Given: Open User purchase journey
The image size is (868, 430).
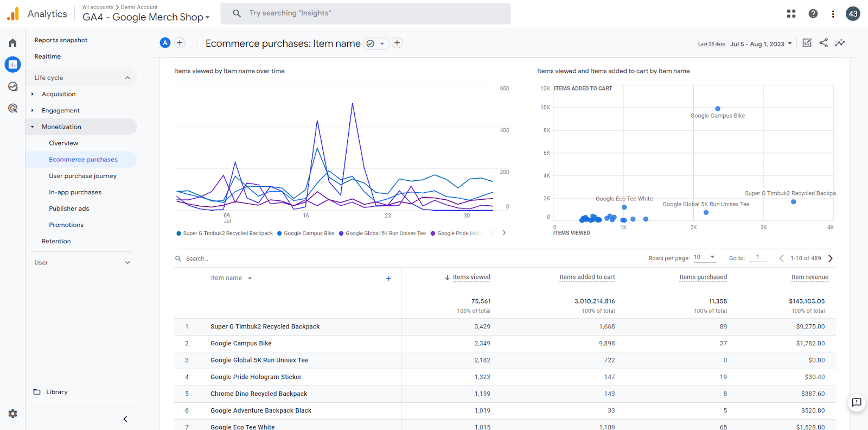Looking at the screenshot, I should [x=83, y=176].
